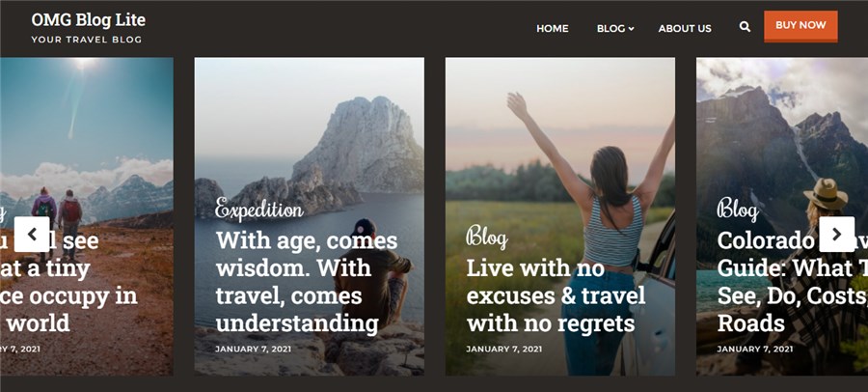Open the Colorado travel guide post
Image resolution: width=868 pixels, height=392 pixels.
(x=792, y=282)
